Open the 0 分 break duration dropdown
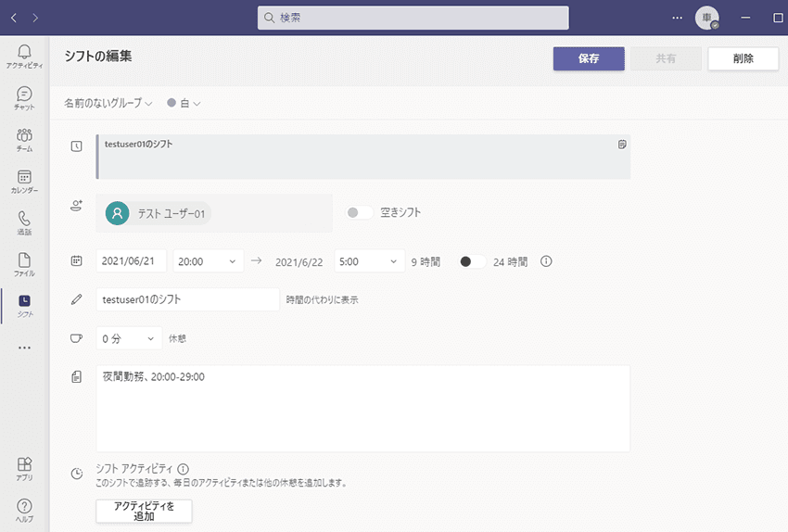The height and width of the screenshot is (532, 788). pos(129,338)
